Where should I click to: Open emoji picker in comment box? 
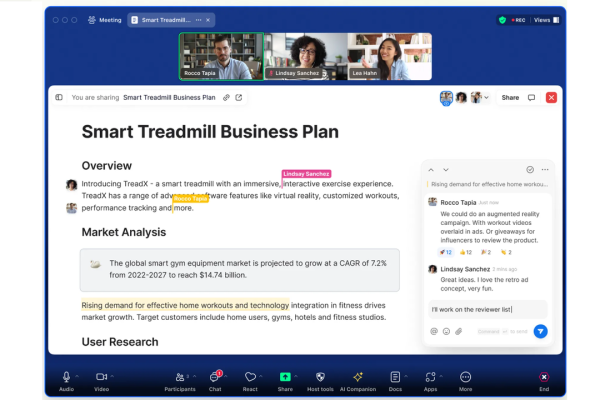pos(446,331)
